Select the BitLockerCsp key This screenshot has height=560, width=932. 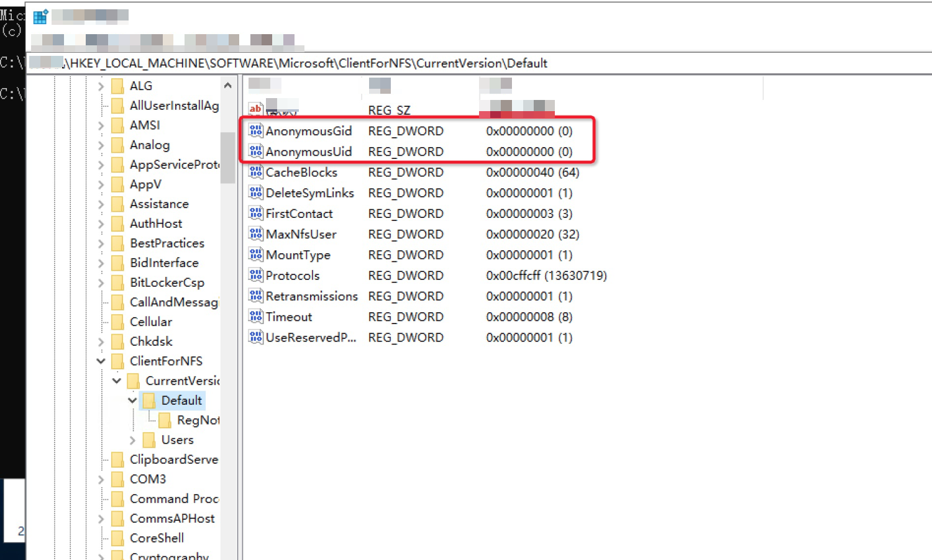tap(167, 282)
